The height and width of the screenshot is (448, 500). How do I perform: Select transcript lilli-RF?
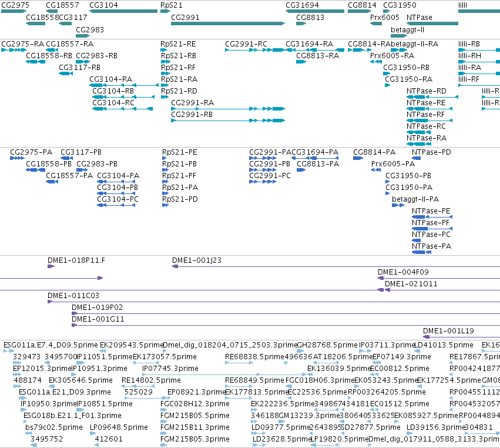click(479, 85)
